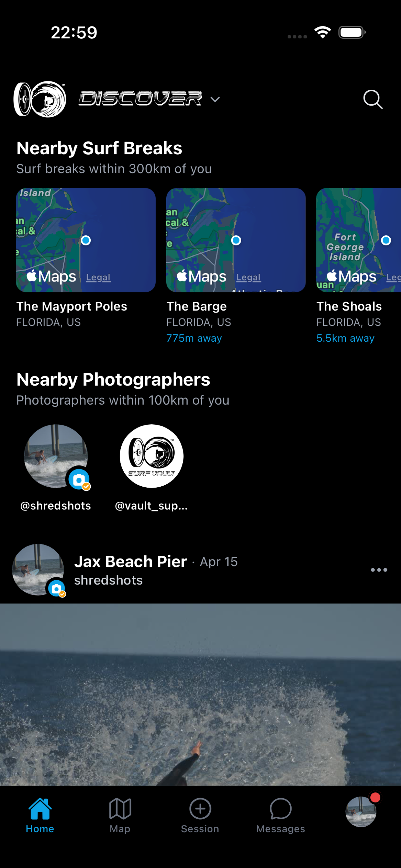Switch to the Map tab

coord(120,815)
